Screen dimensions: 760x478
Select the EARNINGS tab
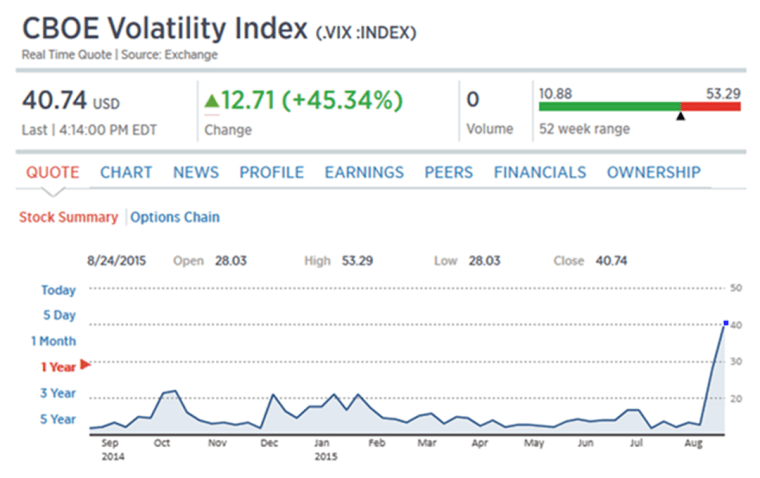(x=364, y=172)
